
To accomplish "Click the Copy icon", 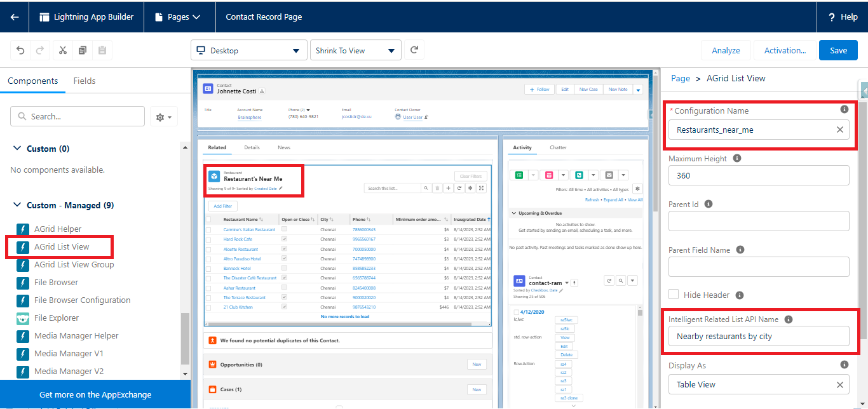I will click(82, 50).
